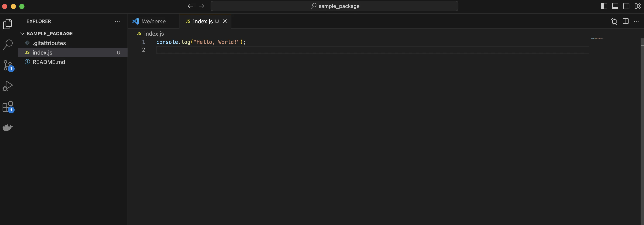The width and height of the screenshot is (644, 225).
Task: Toggle the bottom panel visibility
Action: tap(615, 6)
